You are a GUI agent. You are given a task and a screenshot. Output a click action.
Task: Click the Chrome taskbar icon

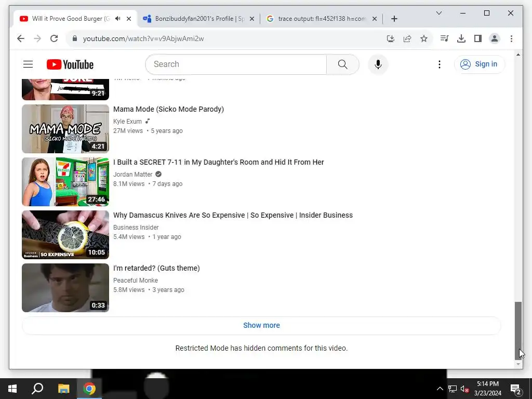coord(89,389)
